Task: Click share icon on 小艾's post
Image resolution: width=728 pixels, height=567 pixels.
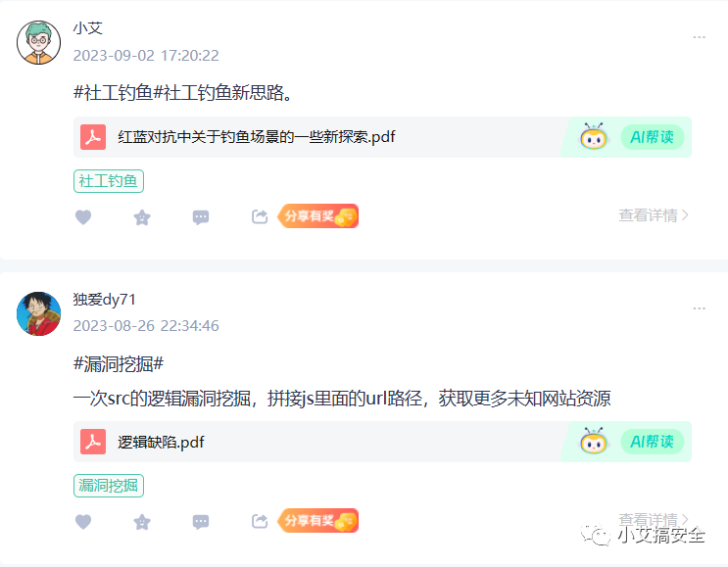Action: (260, 216)
